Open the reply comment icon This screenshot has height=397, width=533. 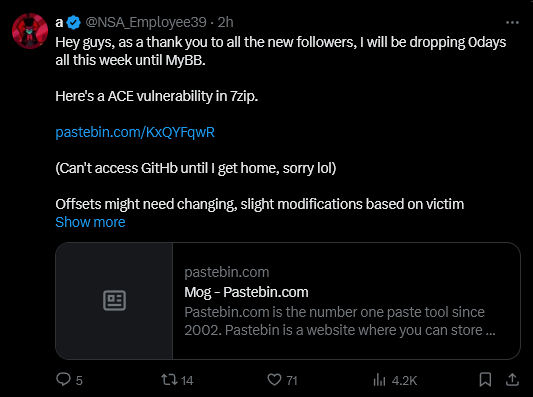click(63, 379)
